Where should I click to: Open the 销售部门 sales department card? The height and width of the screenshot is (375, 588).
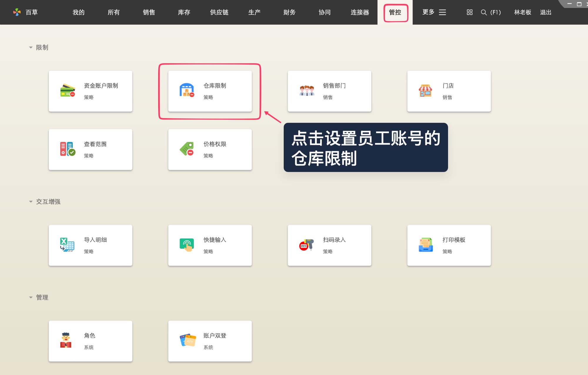pos(329,91)
